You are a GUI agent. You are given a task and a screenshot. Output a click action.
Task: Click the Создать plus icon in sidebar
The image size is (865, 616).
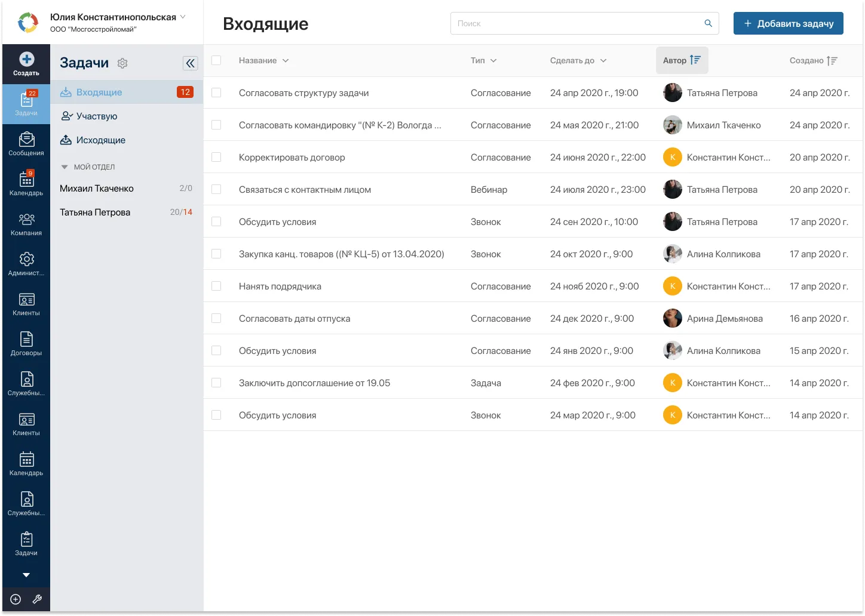26,59
